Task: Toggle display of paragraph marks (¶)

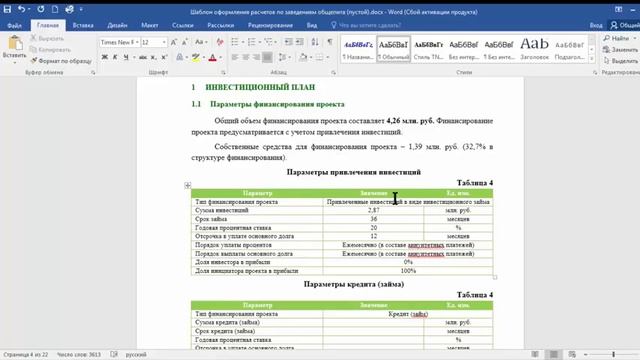Action: (330, 42)
